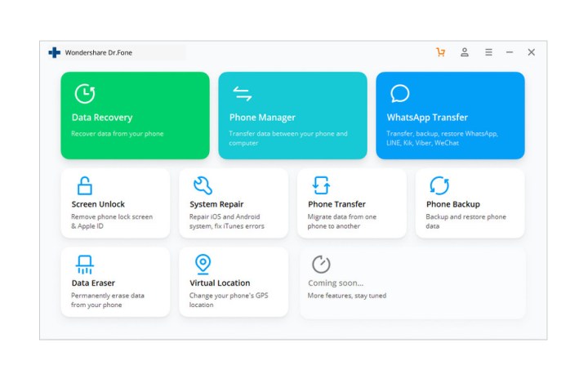The height and width of the screenshot is (392, 588).
Task: Minimize the Dr.Fone window
Action: point(510,52)
